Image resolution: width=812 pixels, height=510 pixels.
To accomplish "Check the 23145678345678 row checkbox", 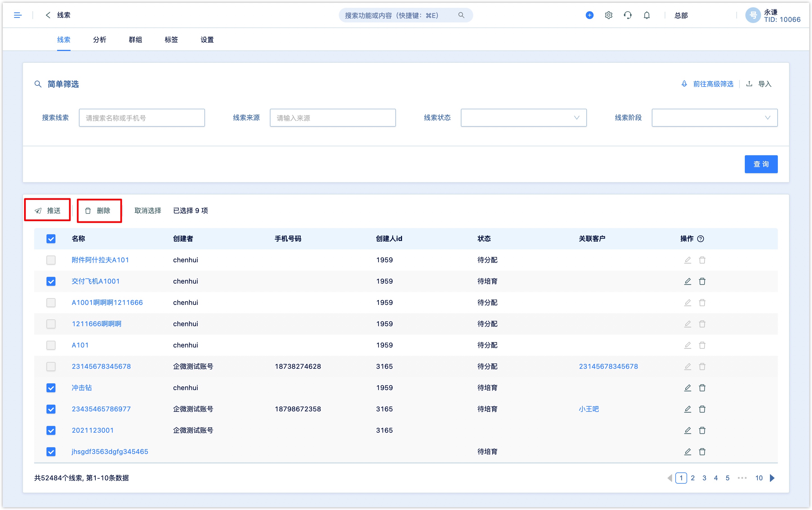I will pyautogui.click(x=51, y=366).
